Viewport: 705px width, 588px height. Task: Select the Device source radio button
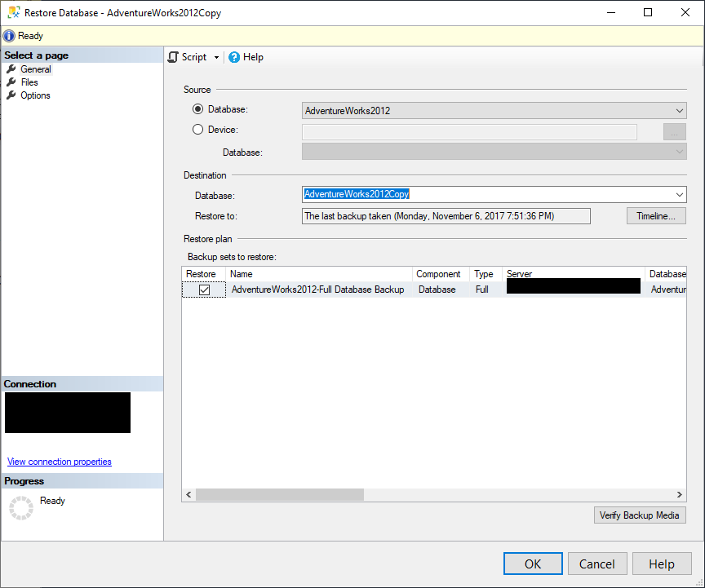pos(197,130)
